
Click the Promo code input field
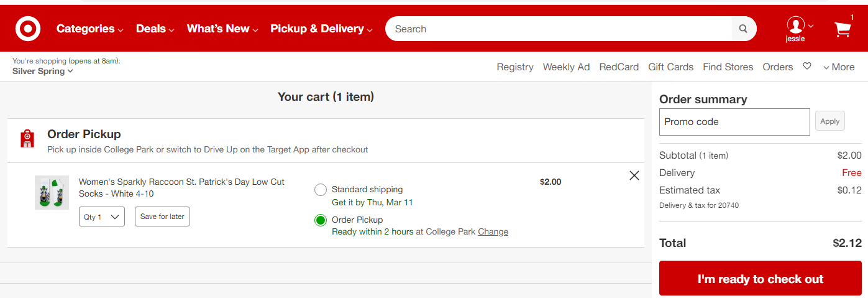pyautogui.click(x=734, y=122)
